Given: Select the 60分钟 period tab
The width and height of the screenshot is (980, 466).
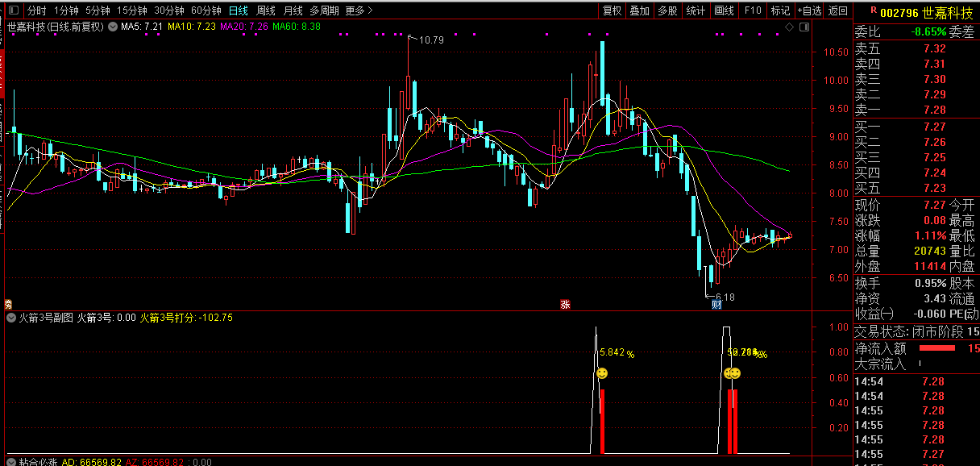Looking at the screenshot, I should click(206, 10).
